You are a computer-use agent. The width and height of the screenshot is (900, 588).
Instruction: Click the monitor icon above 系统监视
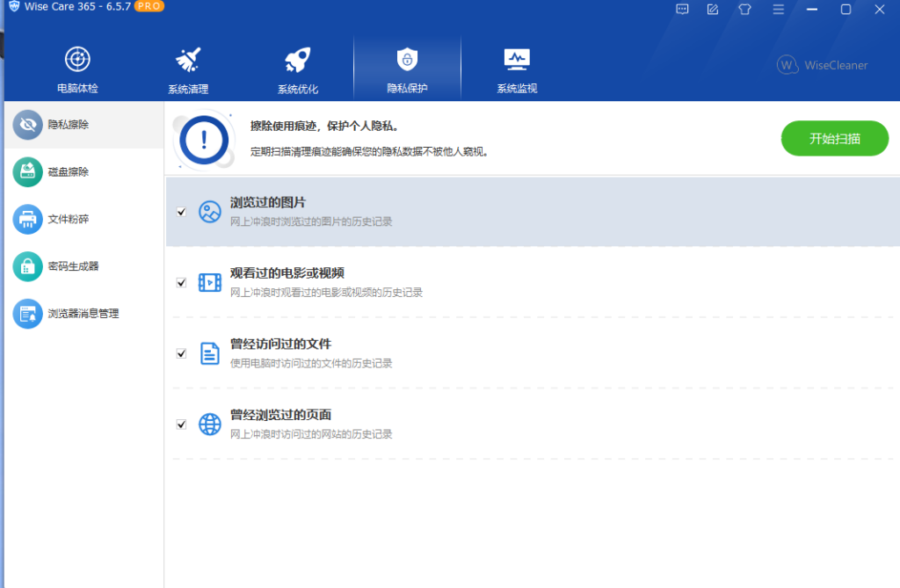click(517, 59)
